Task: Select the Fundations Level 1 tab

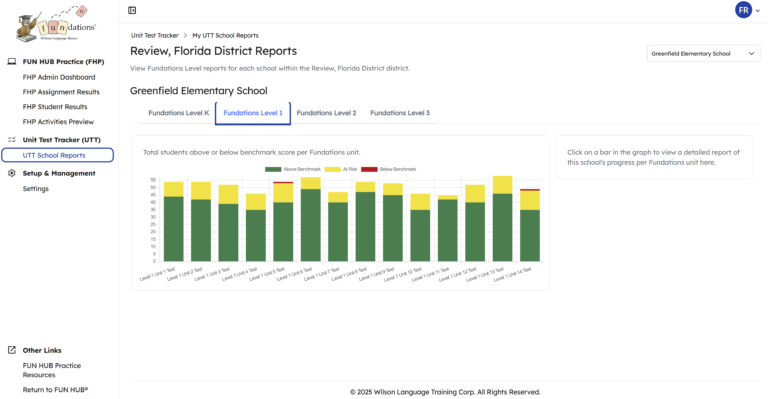Action: pos(253,113)
